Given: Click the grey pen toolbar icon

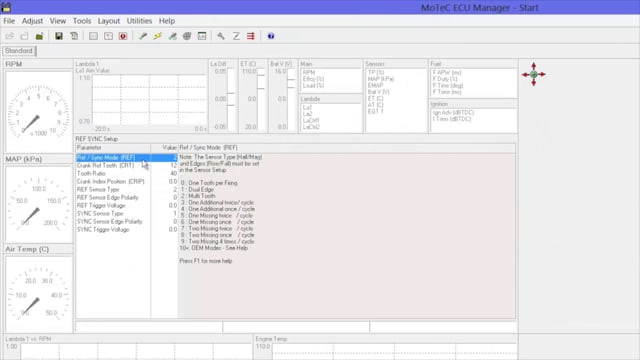Looking at the screenshot, I should [x=173, y=36].
